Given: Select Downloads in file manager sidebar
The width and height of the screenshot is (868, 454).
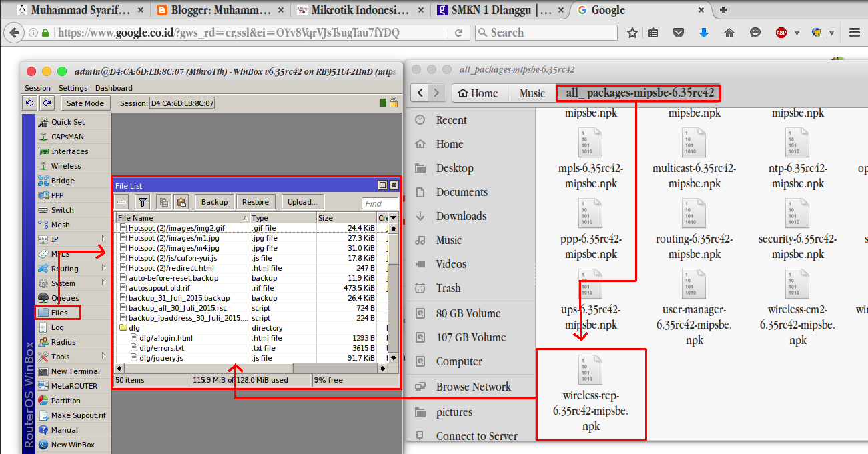Looking at the screenshot, I should pyautogui.click(x=461, y=216).
